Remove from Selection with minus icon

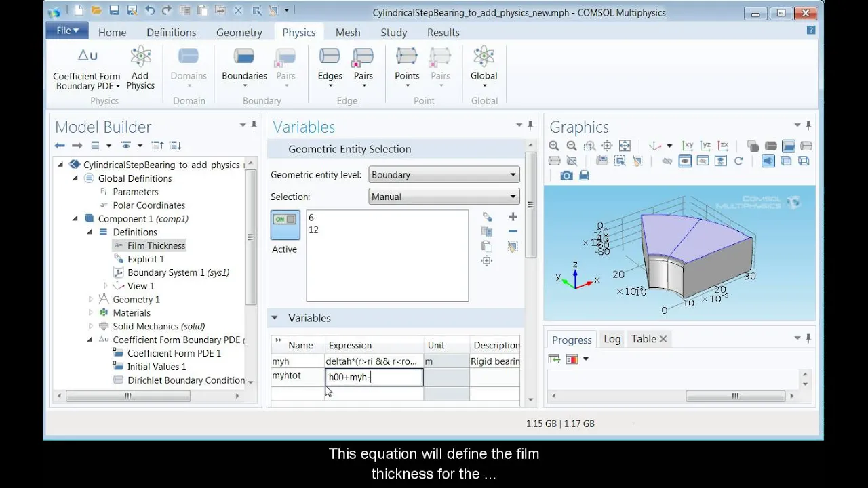[513, 232]
